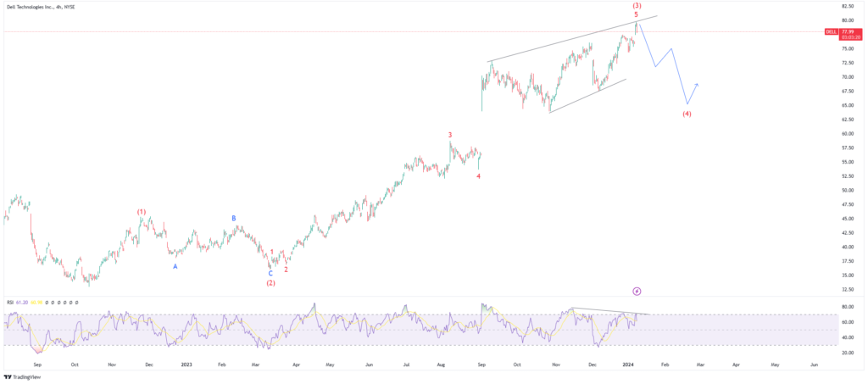Click the 57.50 price axis label

tap(847, 147)
